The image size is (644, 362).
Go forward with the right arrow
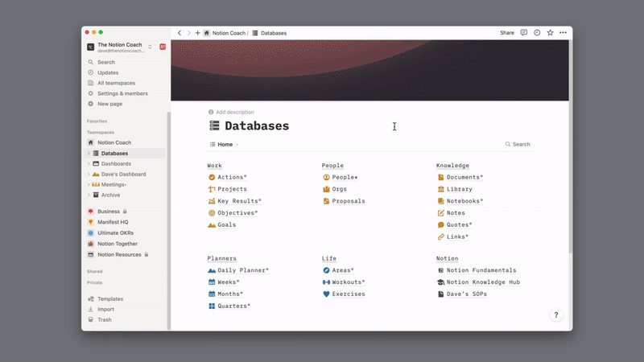(188, 33)
